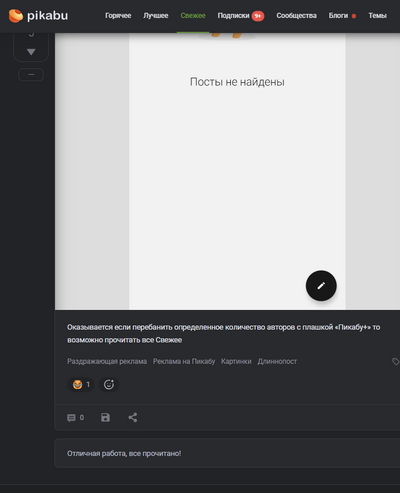
Task: Click the tag edit icon beside tags
Action: coord(396,361)
